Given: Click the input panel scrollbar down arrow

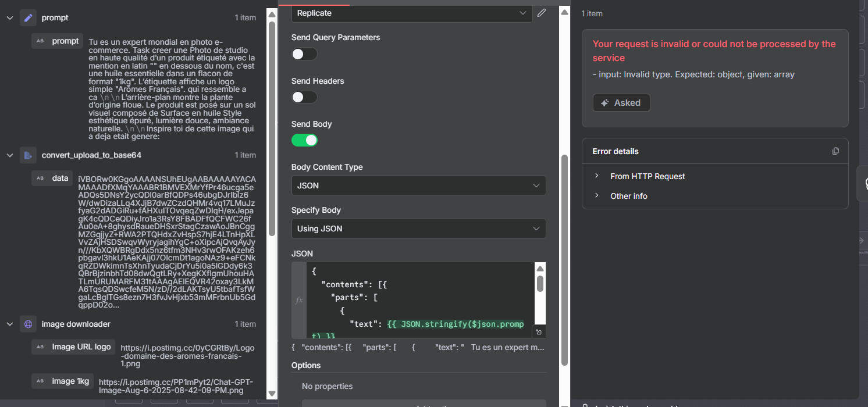Looking at the screenshot, I should (x=272, y=394).
